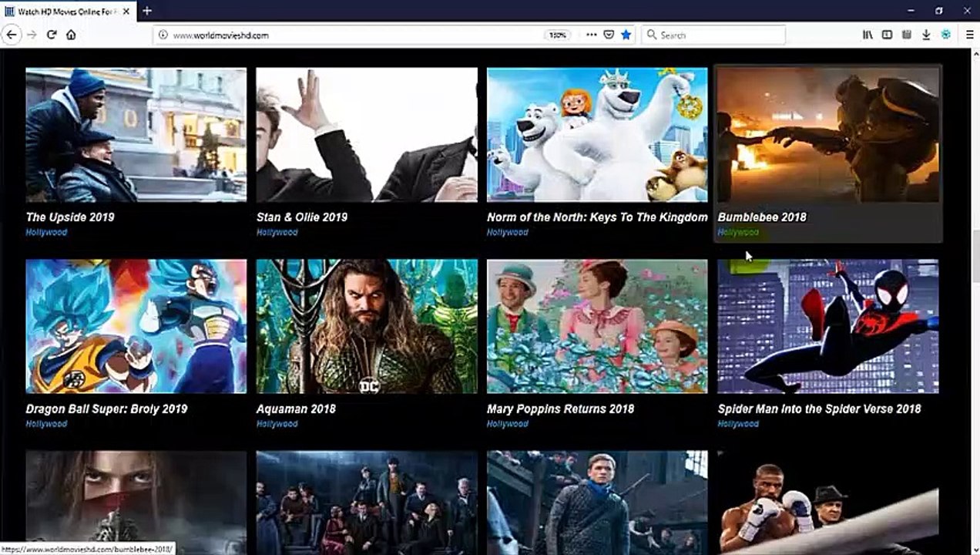Click the Aquaman 2018 title link
980x555 pixels.
(x=296, y=409)
